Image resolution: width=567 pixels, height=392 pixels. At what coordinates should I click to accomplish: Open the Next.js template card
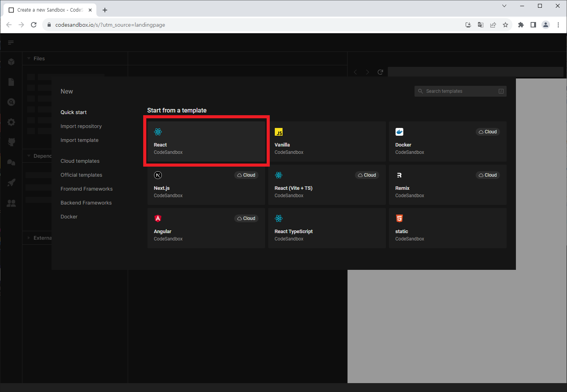(206, 185)
